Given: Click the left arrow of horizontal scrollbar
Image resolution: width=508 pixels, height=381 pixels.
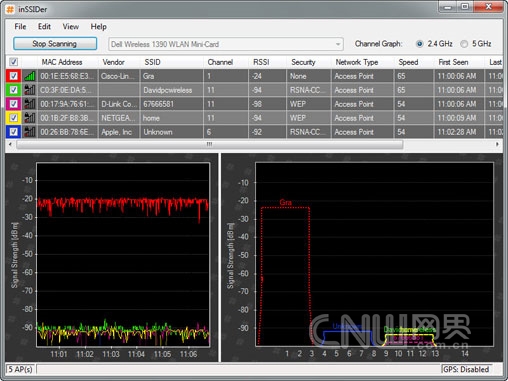Looking at the screenshot, I should tap(10, 144).
